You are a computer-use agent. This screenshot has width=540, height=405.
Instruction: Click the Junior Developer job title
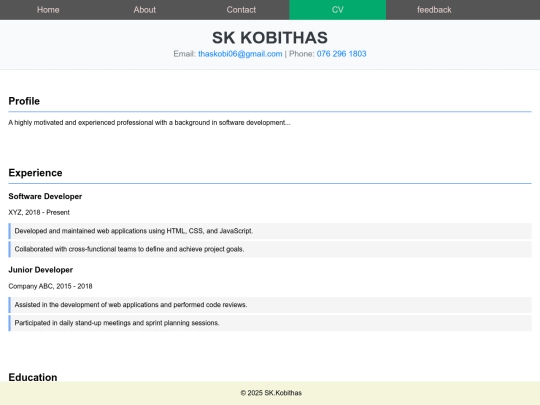pyautogui.click(x=41, y=270)
